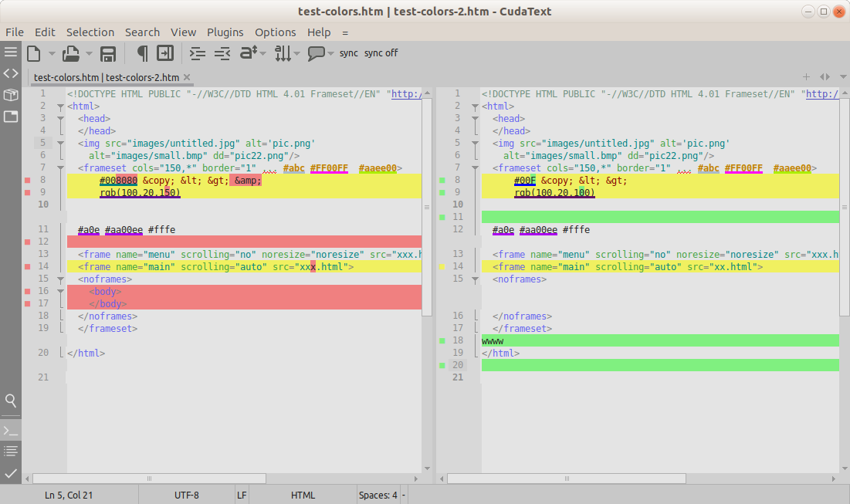Image resolution: width=850 pixels, height=504 pixels.
Task: Select the test-colors.htm | test-colors-2.htm tab
Action: (x=107, y=77)
